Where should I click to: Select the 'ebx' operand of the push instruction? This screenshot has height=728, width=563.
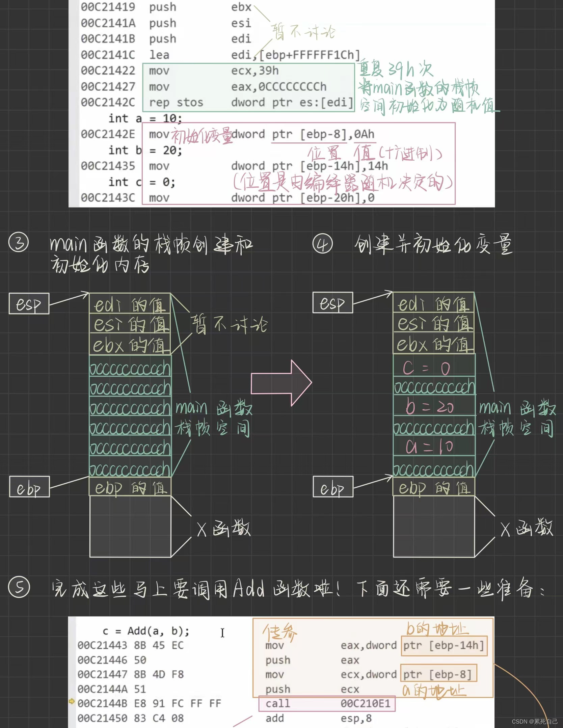tap(241, 7)
